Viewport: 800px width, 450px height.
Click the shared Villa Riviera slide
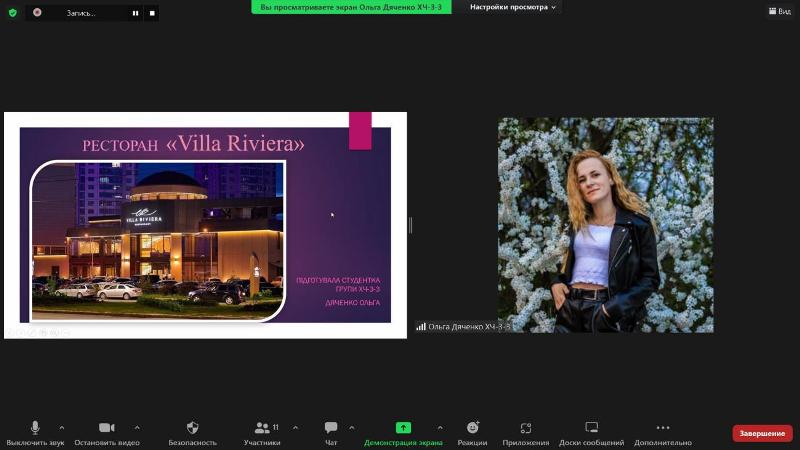tap(205, 225)
